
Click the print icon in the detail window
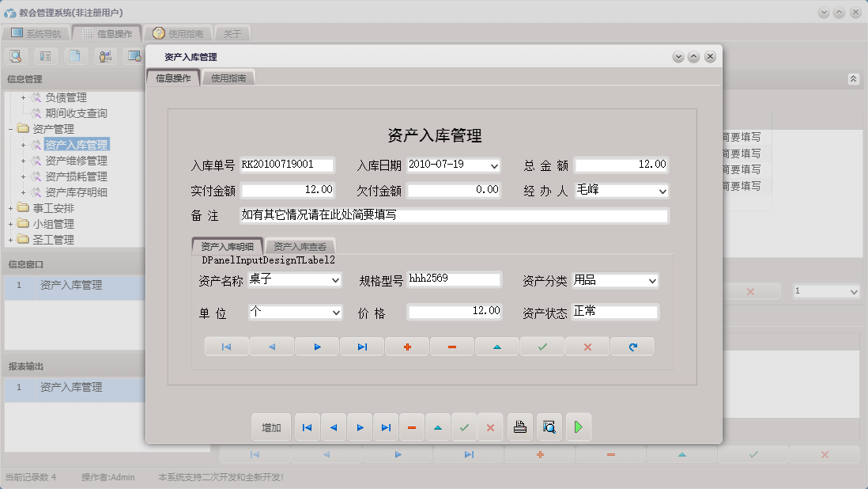[x=520, y=427]
